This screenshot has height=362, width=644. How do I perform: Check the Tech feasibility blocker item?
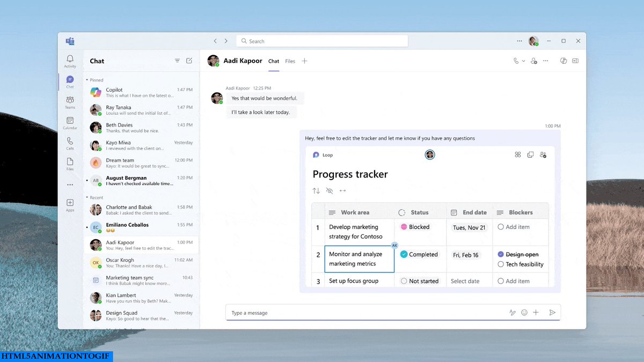point(501,264)
